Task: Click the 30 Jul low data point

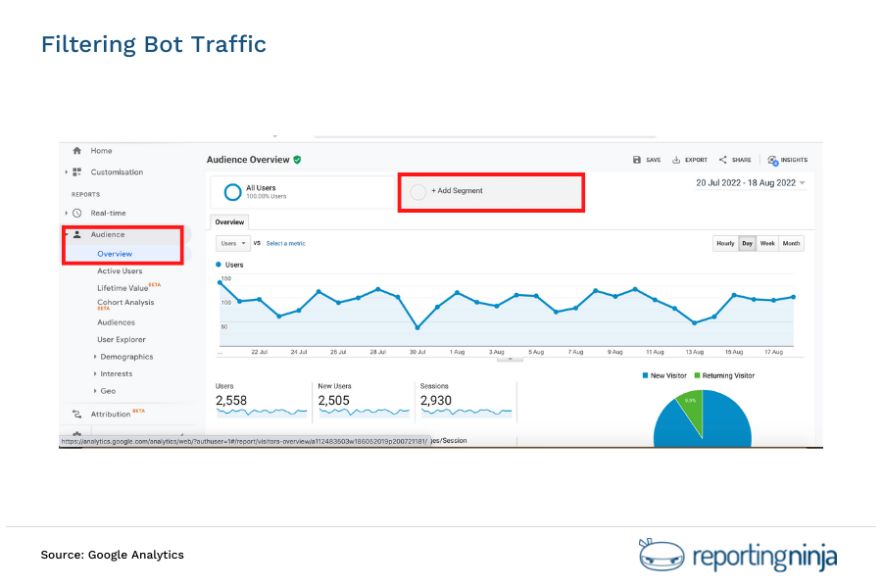Action: click(417, 327)
